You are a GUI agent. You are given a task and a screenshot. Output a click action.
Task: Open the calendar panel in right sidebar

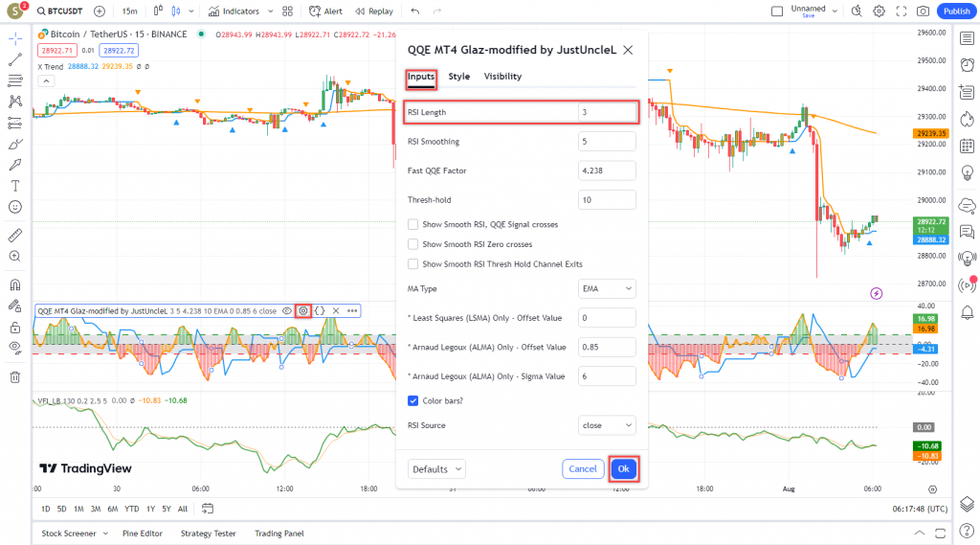[x=967, y=146]
